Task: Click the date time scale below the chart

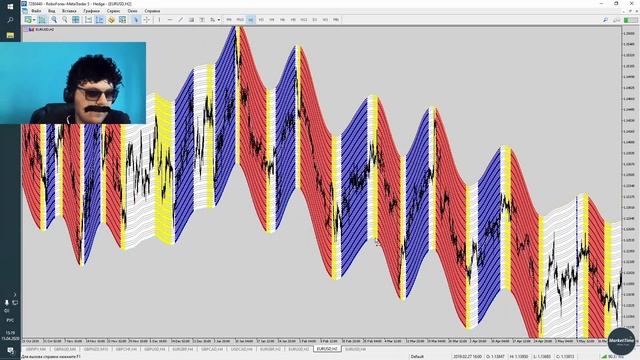Action: [322, 341]
